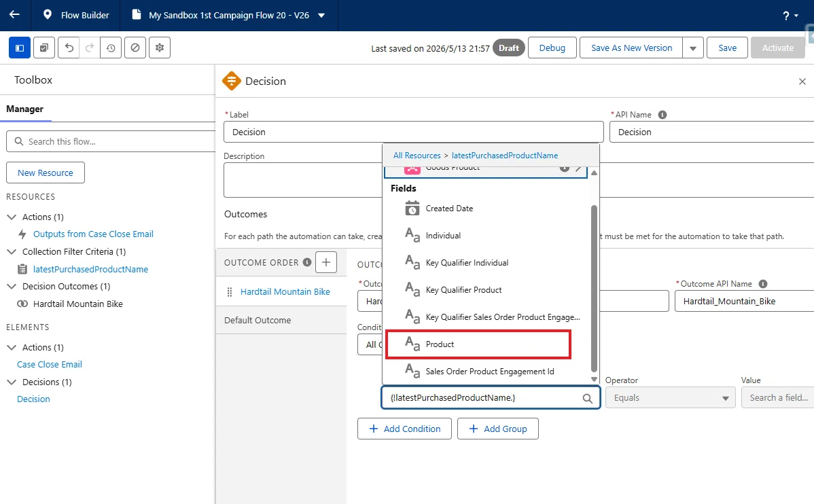Open the version history clock icon
The width and height of the screenshot is (814, 504).
[x=111, y=48]
